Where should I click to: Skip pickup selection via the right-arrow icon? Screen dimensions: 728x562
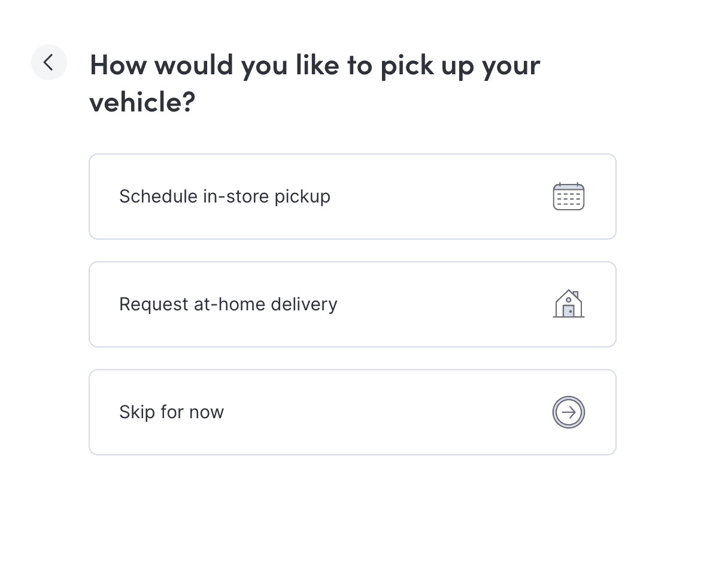pos(568,412)
